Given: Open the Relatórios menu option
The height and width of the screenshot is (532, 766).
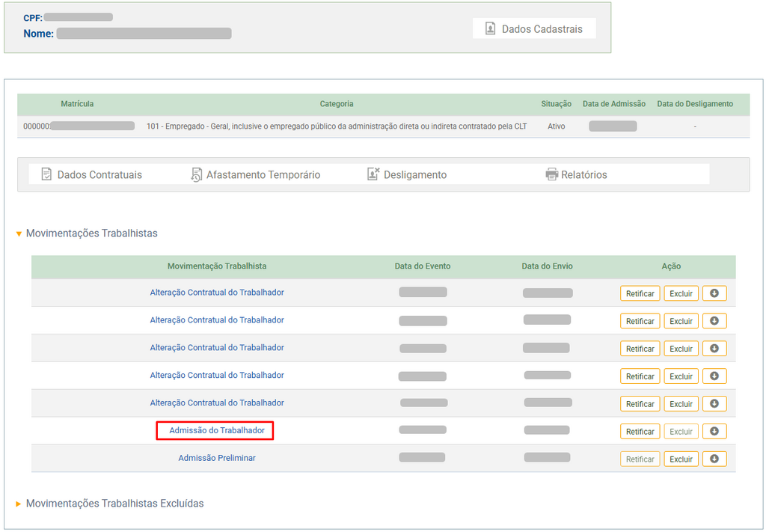Looking at the screenshot, I should [x=583, y=174].
